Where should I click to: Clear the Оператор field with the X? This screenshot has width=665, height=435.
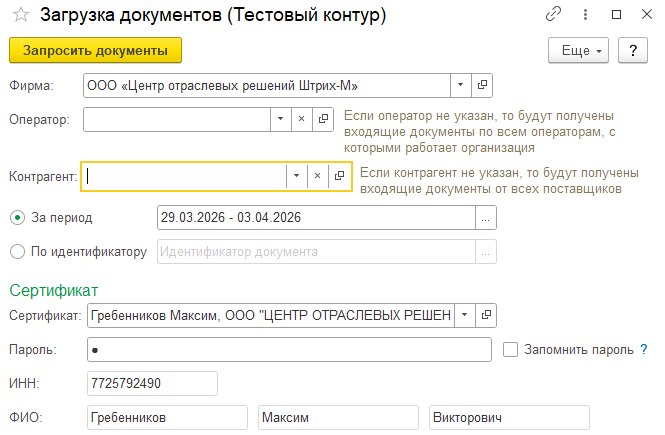pyautogui.click(x=302, y=119)
